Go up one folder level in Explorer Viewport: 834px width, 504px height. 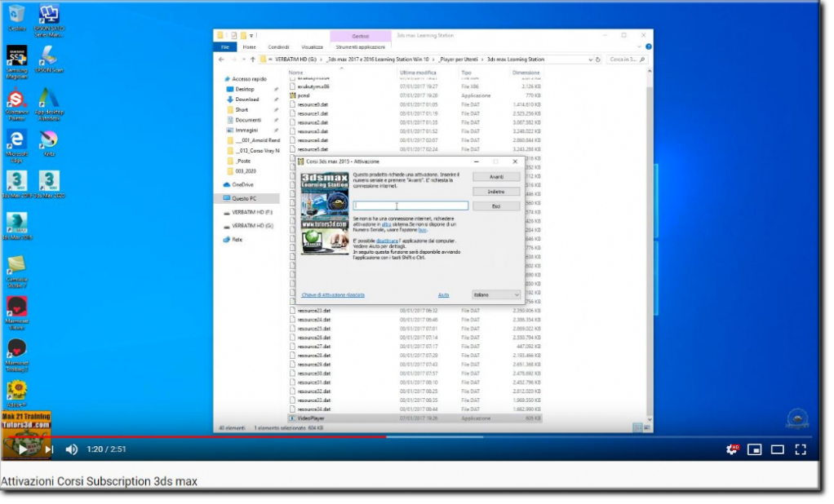tap(253, 60)
